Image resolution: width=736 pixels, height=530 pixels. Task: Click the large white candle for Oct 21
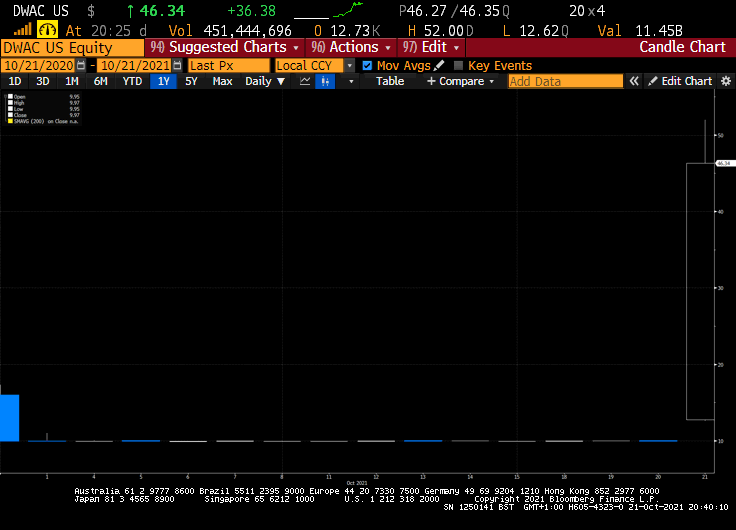pyautogui.click(x=700, y=291)
